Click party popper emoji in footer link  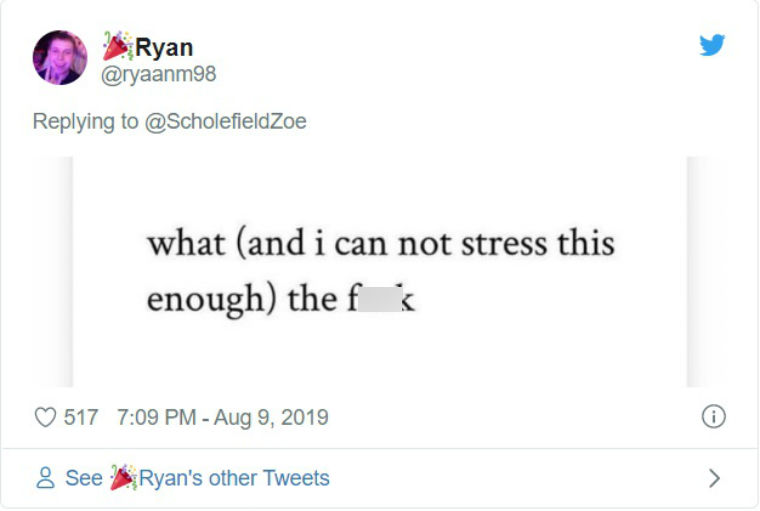pyautogui.click(x=124, y=478)
